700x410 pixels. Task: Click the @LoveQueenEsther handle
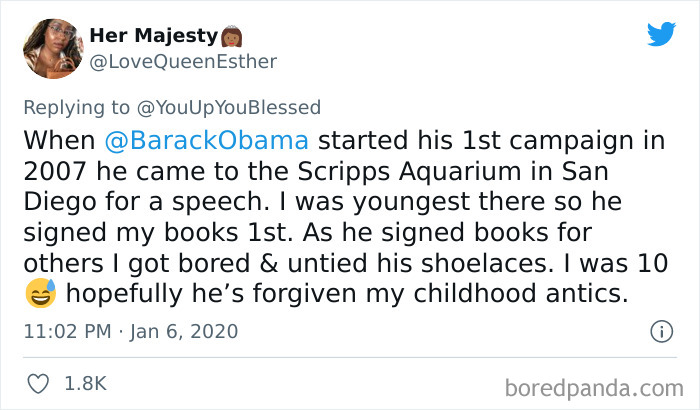[183, 61]
